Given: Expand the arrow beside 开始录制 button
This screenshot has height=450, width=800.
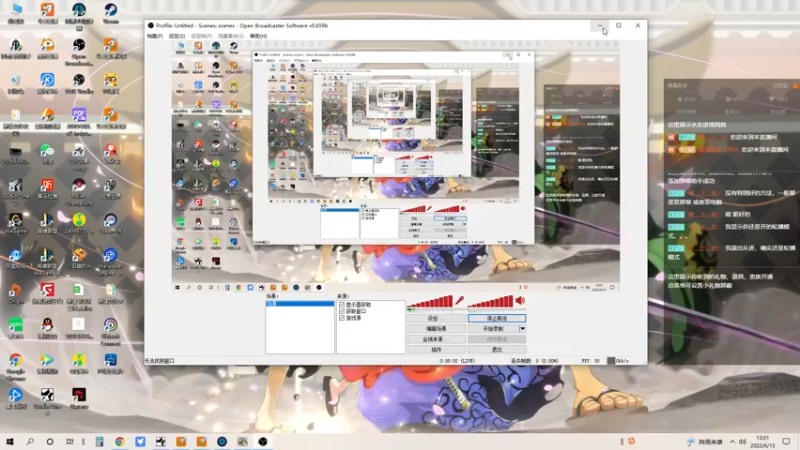Looking at the screenshot, I should tap(522, 329).
